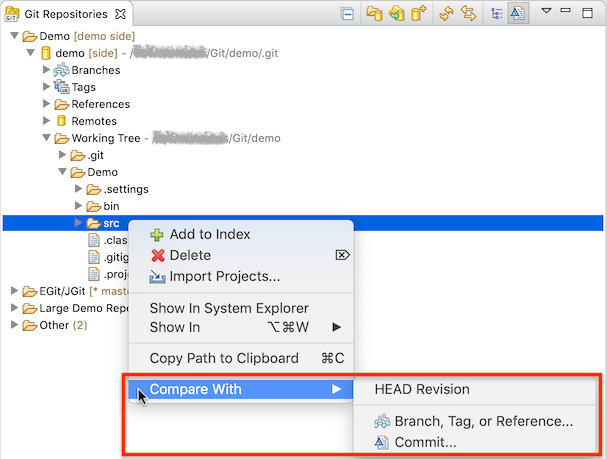
Task: Click the Git Repositories tab icon
Action: (x=12, y=14)
